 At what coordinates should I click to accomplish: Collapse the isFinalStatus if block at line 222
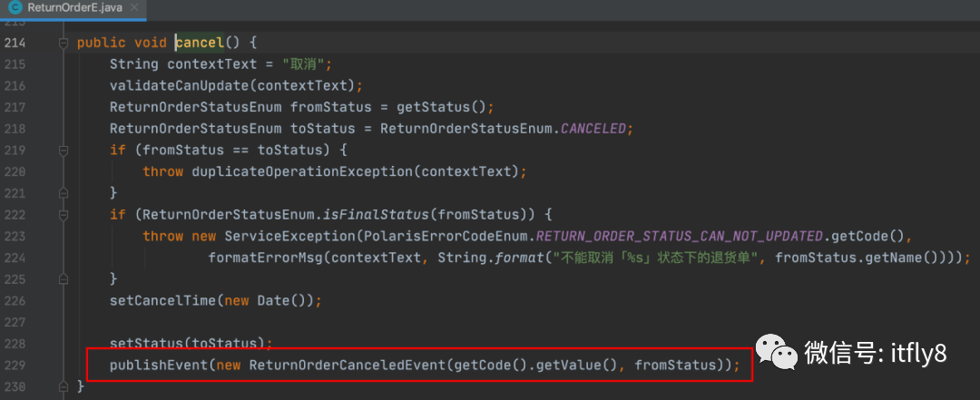click(x=64, y=214)
